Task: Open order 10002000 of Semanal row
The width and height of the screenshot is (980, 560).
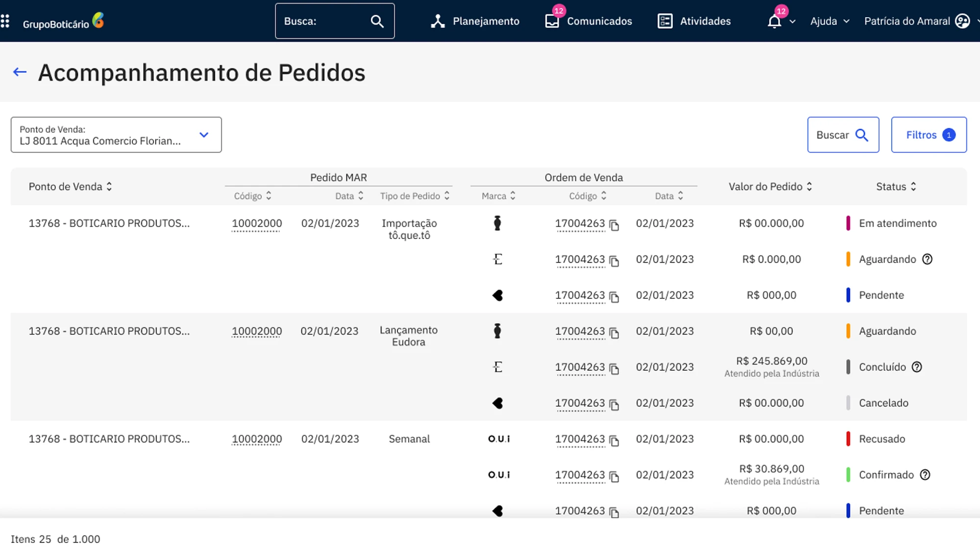Action: point(257,439)
